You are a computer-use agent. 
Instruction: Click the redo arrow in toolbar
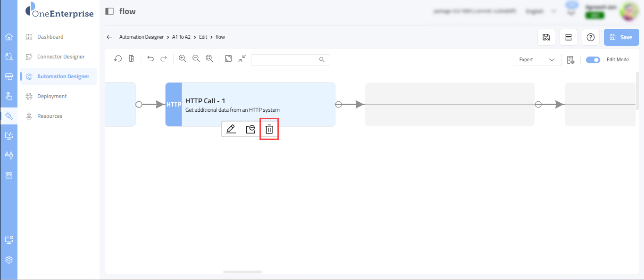(164, 59)
